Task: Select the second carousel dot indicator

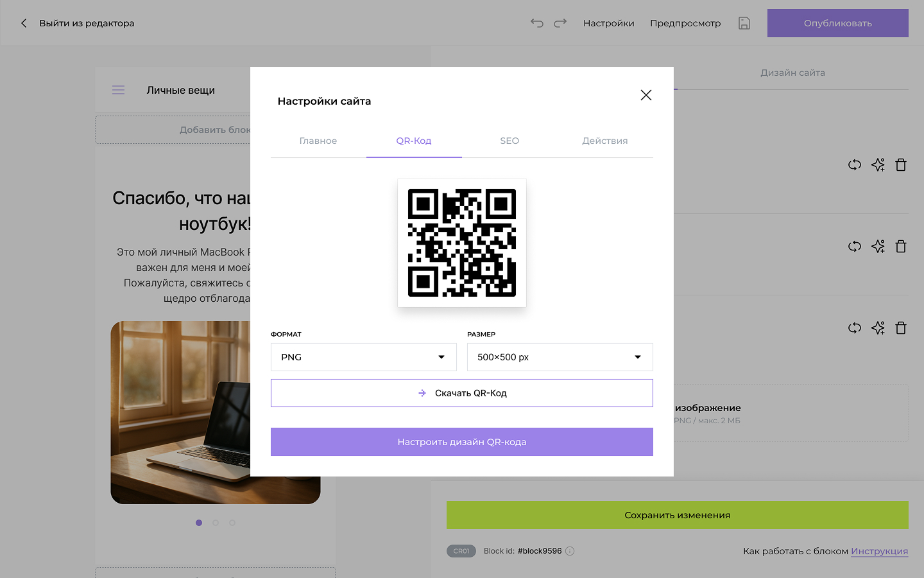Action: pyautogui.click(x=216, y=523)
